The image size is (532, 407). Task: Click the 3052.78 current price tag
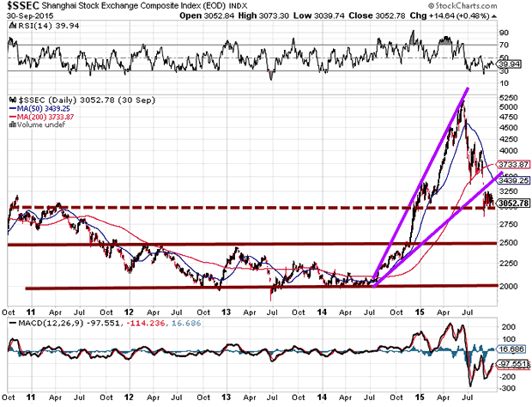pos(511,203)
